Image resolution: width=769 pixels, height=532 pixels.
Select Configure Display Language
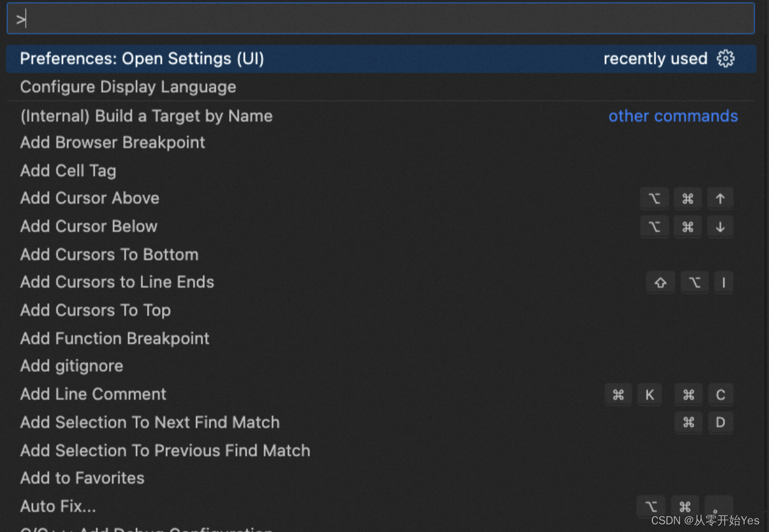pyautogui.click(x=128, y=87)
